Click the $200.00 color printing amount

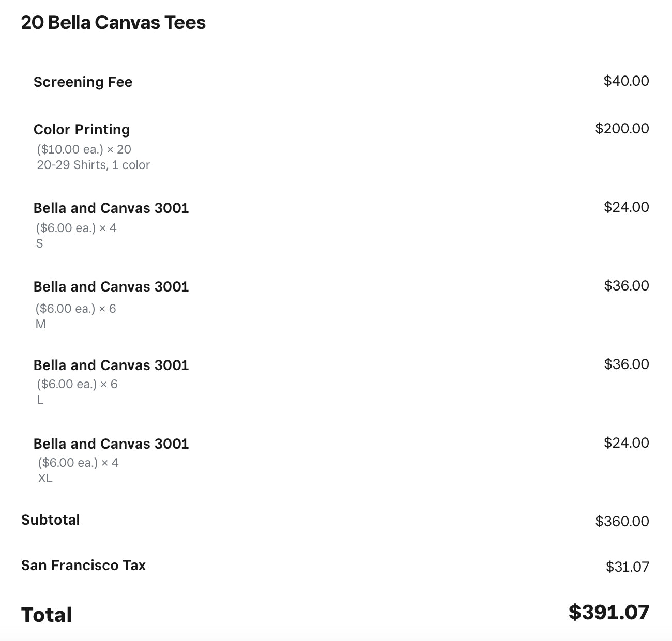[x=622, y=129]
